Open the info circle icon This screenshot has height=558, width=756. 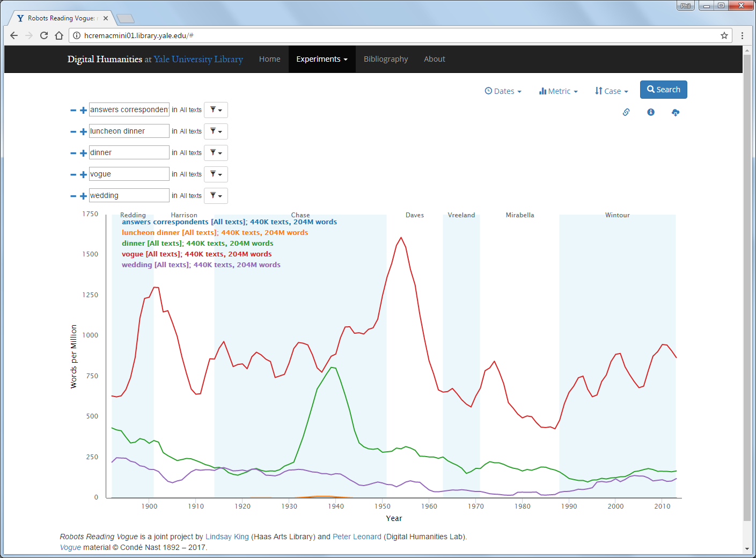pyautogui.click(x=651, y=112)
